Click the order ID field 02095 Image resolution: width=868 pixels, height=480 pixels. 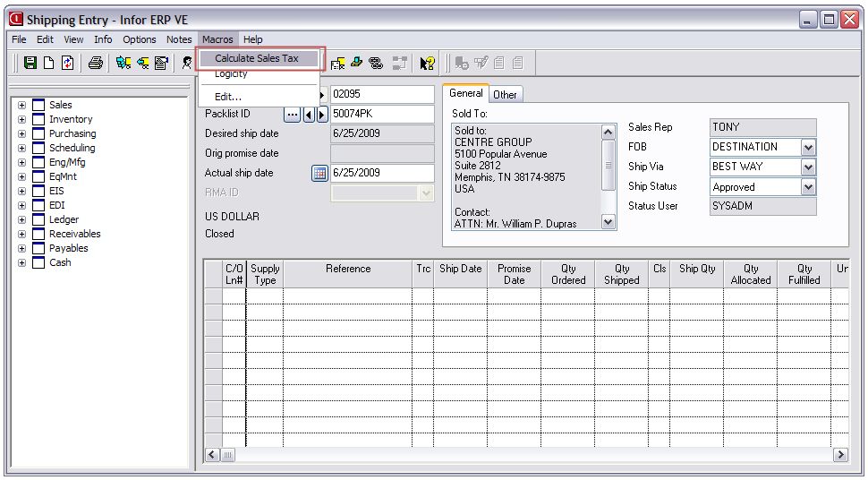coord(382,94)
